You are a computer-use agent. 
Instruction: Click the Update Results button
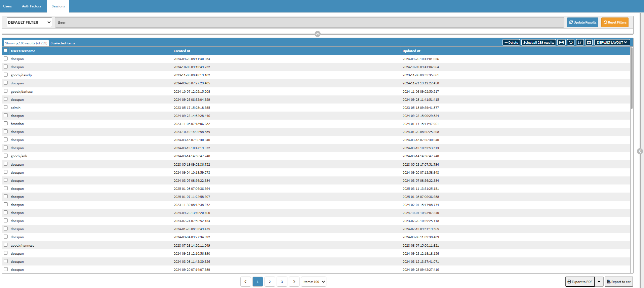click(582, 23)
